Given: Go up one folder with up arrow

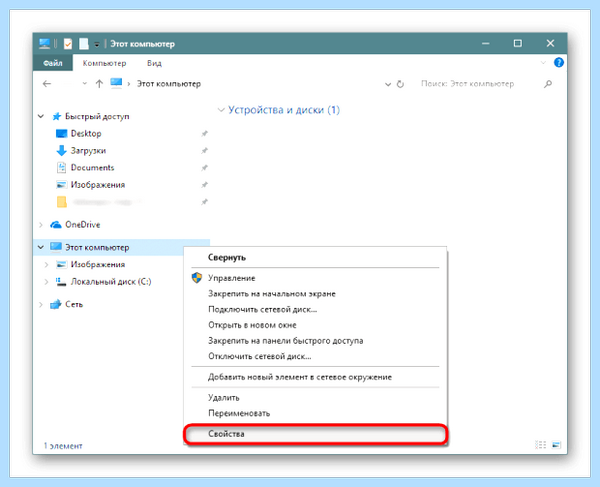Looking at the screenshot, I should click(99, 84).
